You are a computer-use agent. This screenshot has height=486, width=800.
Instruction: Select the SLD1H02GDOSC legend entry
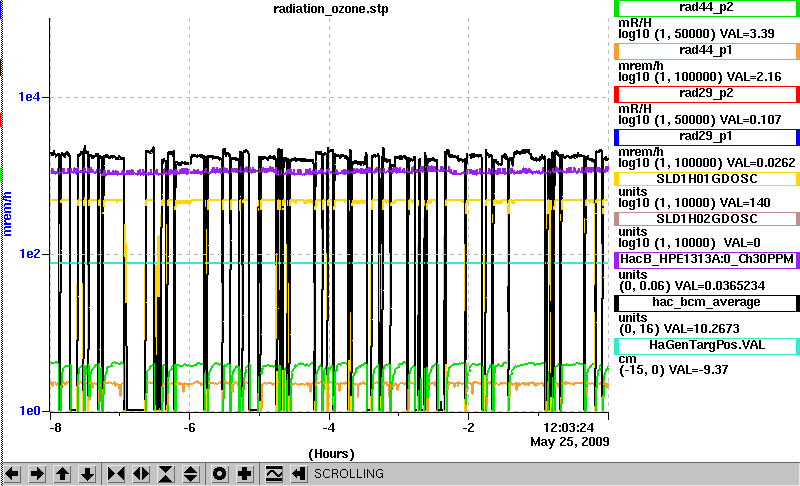pyautogui.click(x=707, y=219)
